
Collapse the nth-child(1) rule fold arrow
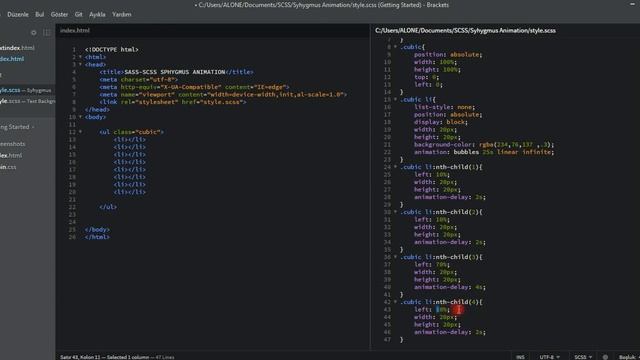click(395, 167)
